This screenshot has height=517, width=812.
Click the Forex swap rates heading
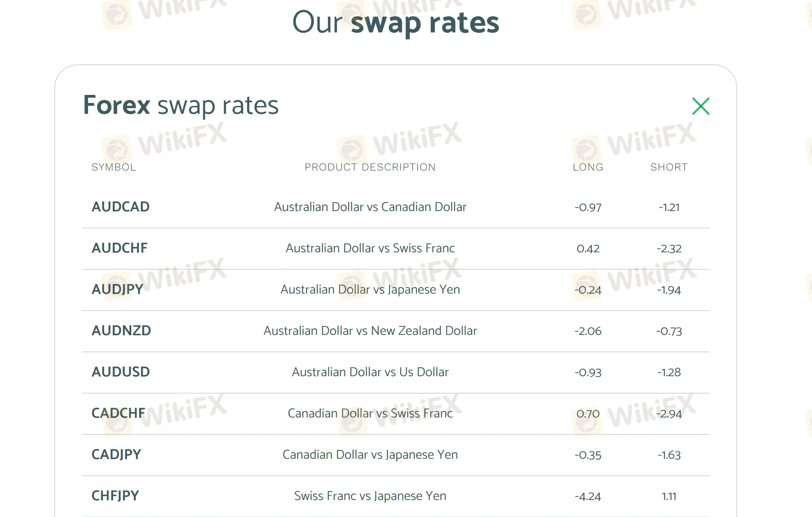(x=181, y=105)
